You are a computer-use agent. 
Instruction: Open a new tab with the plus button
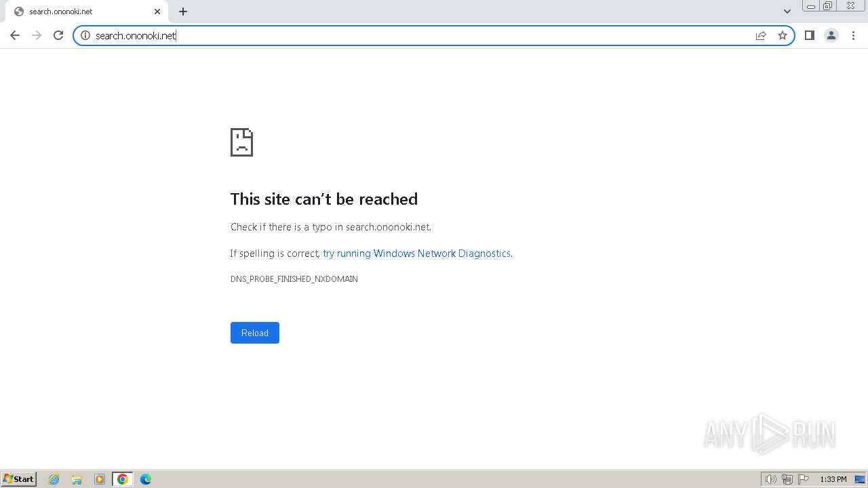183,12
